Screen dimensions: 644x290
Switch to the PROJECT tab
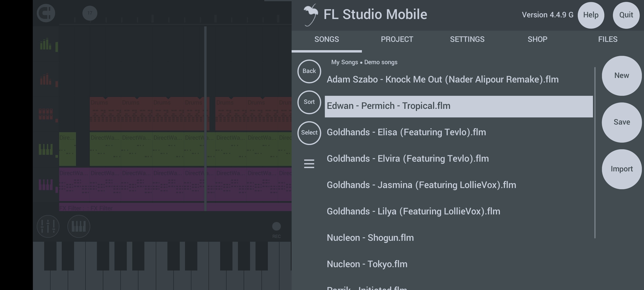(397, 39)
